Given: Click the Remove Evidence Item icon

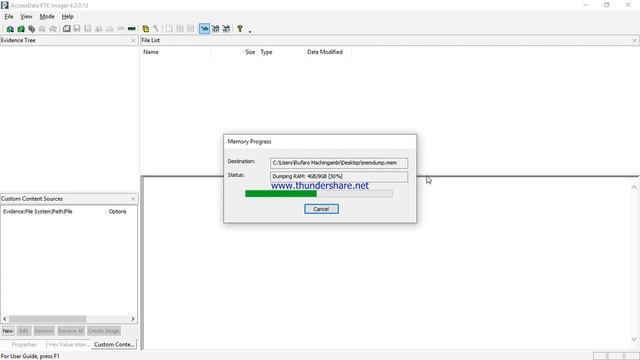Looking at the screenshot, I should [x=42, y=29].
